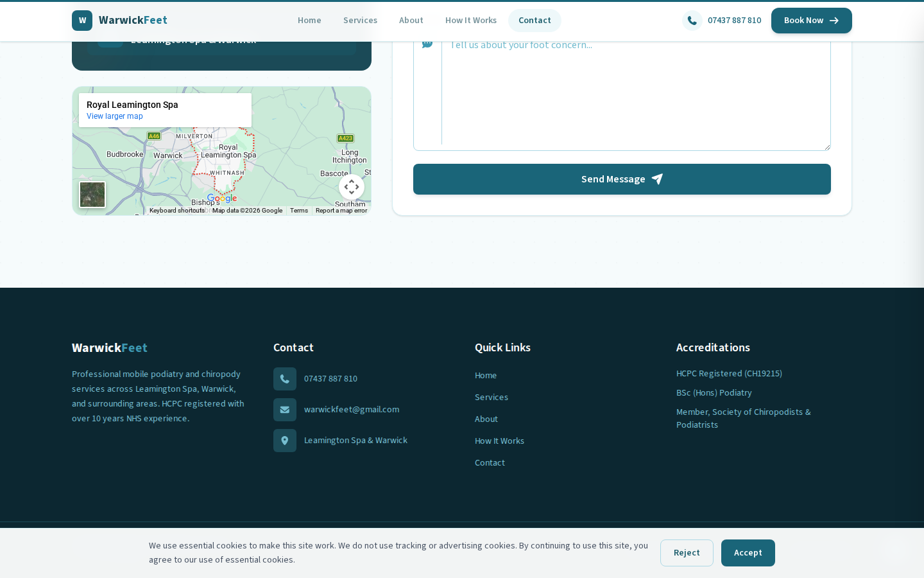Viewport: 924px width, 578px height.
Task: Open the About link in footer Quick Links
Action: pyautogui.click(x=486, y=419)
